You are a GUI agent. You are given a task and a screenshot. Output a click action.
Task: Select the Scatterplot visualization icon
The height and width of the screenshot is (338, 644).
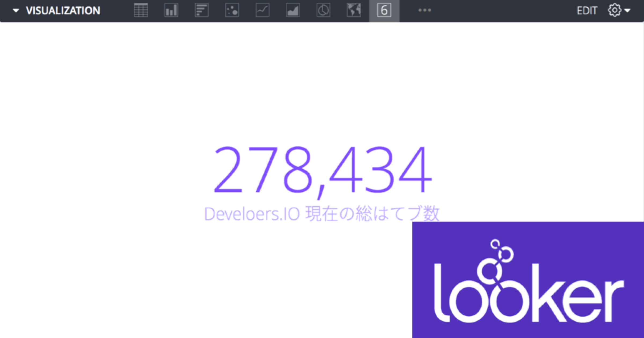coord(232,10)
